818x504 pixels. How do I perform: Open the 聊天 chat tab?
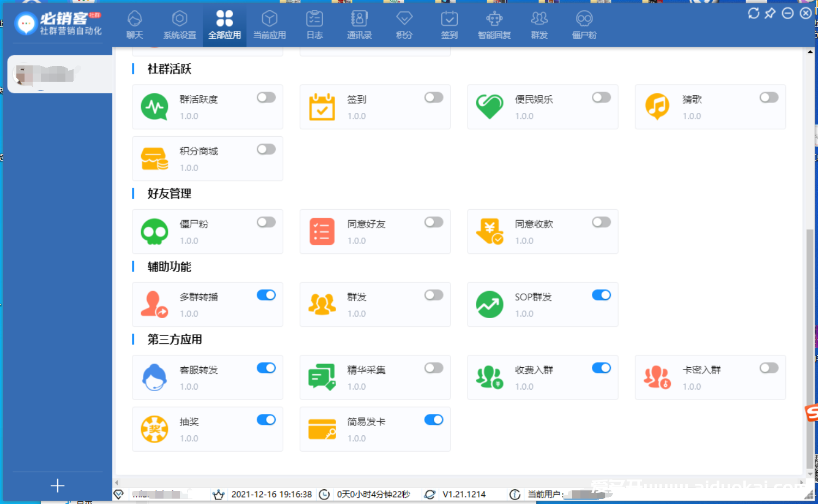tap(135, 26)
